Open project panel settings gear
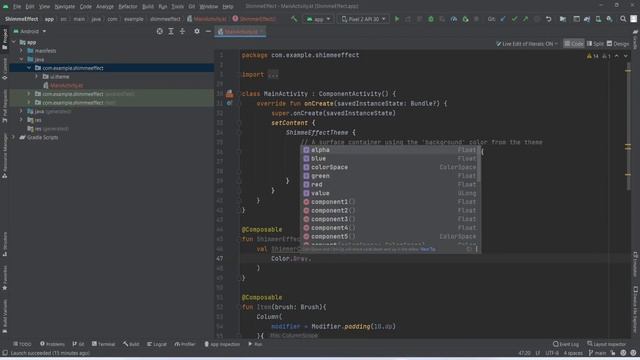 (x=197, y=31)
